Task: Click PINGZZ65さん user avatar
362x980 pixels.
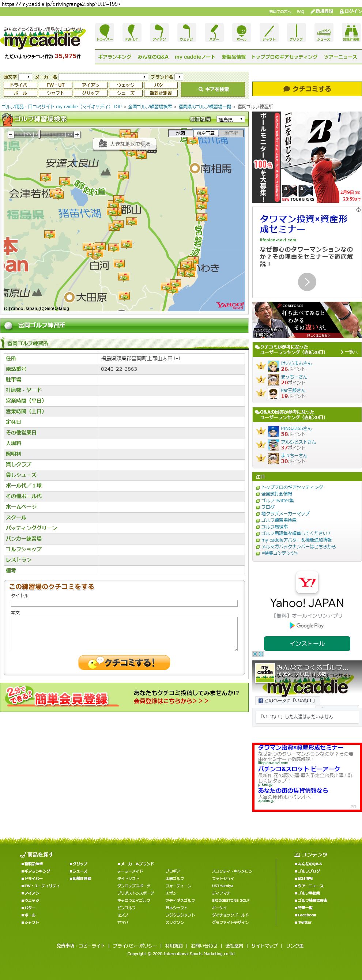Action: (x=274, y=431)
